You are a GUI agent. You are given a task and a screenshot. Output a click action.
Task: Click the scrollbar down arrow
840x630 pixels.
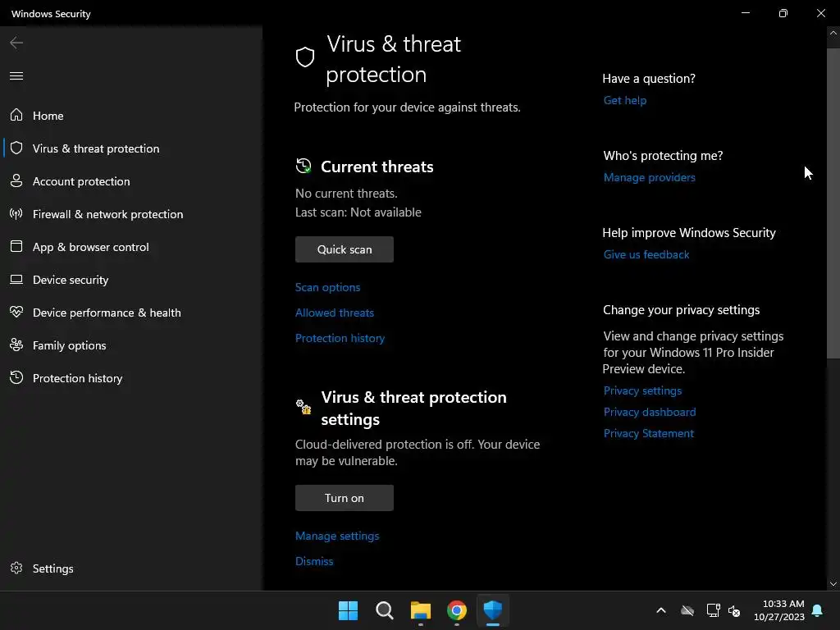[833, 584]
